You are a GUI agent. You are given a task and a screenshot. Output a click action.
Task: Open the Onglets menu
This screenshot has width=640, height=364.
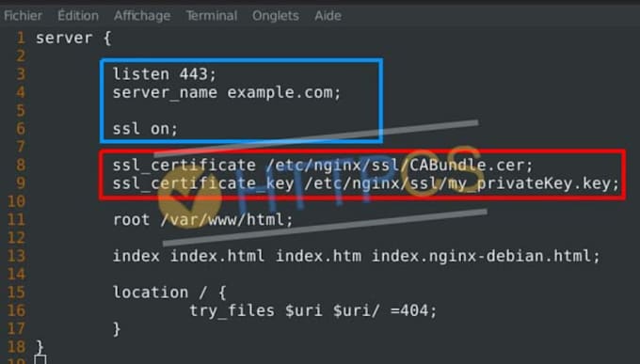pos(276,15)
